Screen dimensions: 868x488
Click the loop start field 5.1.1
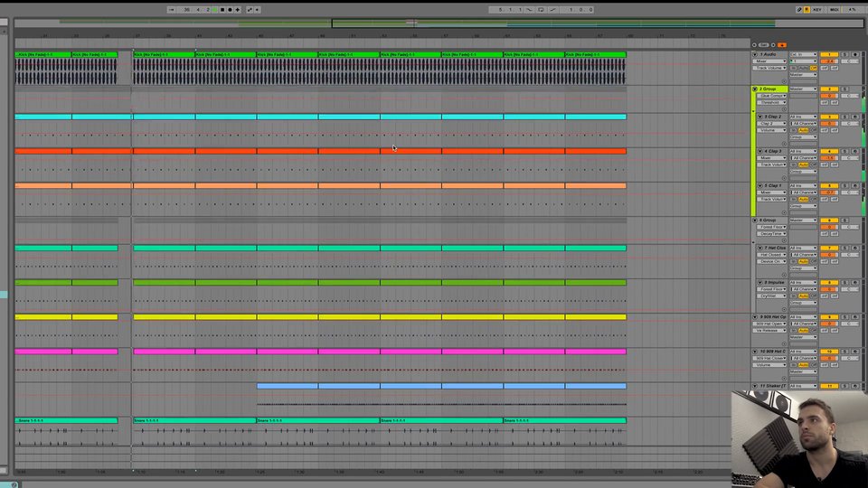click(506, 9)
